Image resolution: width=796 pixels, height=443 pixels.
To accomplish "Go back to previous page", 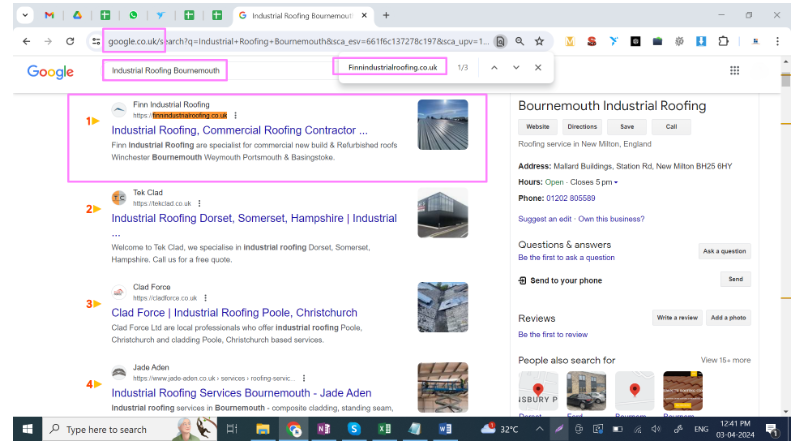I will [26, 42].
